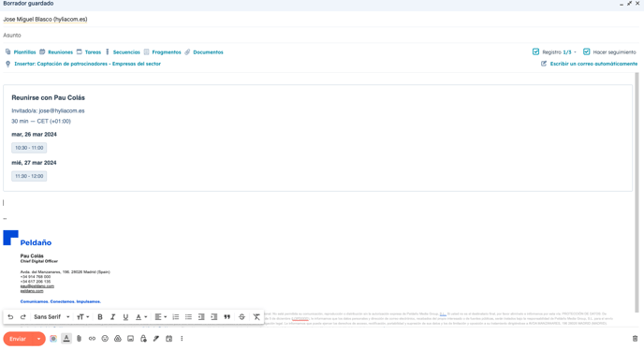Insert an emoji
The image size is (644, 350).
(x=105, y=339)
